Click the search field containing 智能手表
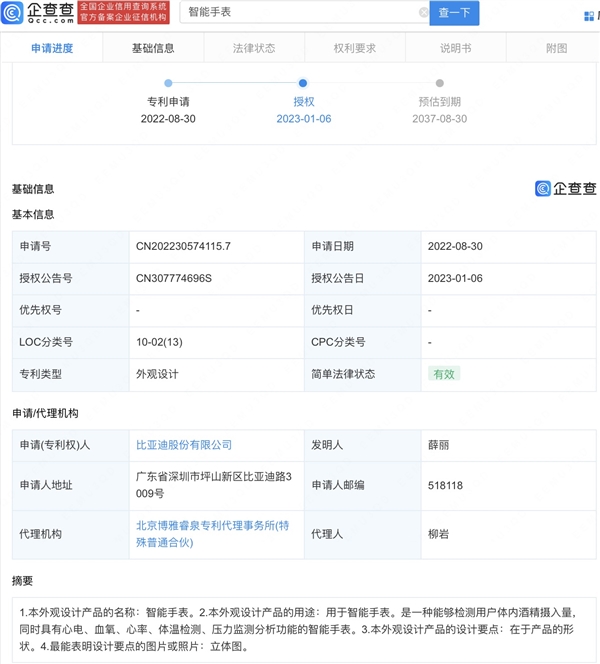600x664 pixels. pyautogui.click(x=304, y=12)
